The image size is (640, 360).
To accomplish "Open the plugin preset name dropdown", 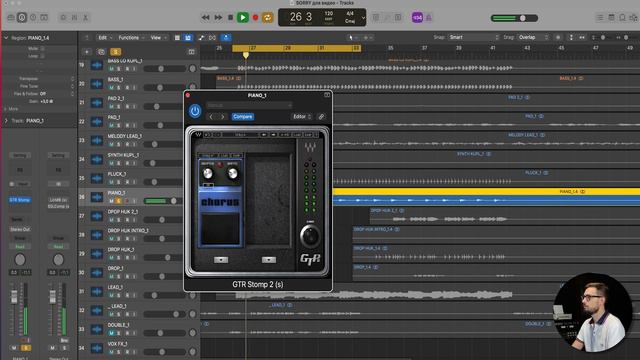I will [249, 105].
